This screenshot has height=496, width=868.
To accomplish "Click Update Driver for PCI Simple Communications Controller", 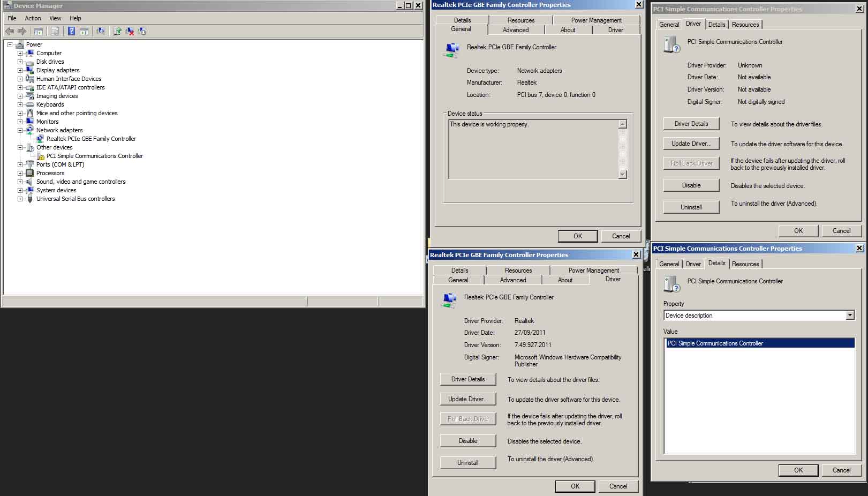I will 691,144.
